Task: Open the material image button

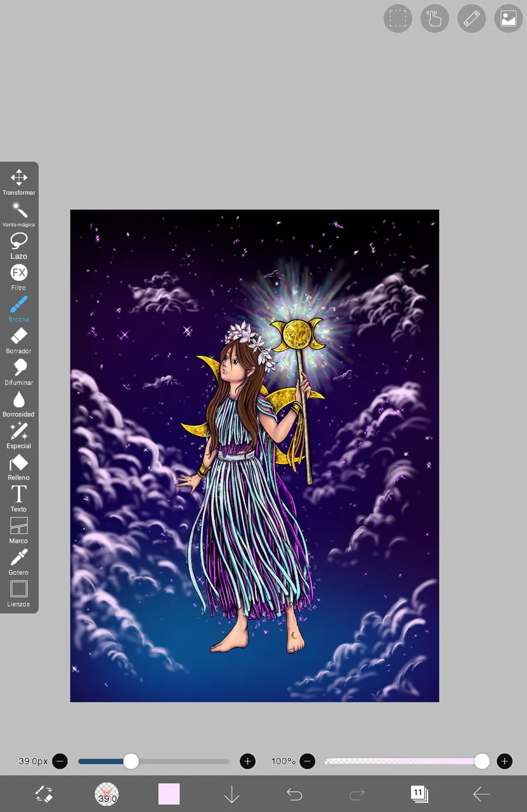Action: point(508,18)
